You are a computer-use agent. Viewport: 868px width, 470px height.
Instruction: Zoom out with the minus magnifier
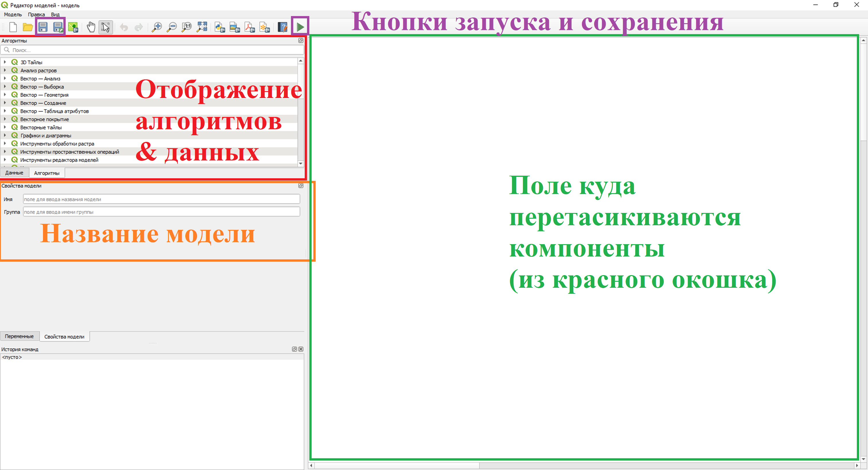[172, 27]
